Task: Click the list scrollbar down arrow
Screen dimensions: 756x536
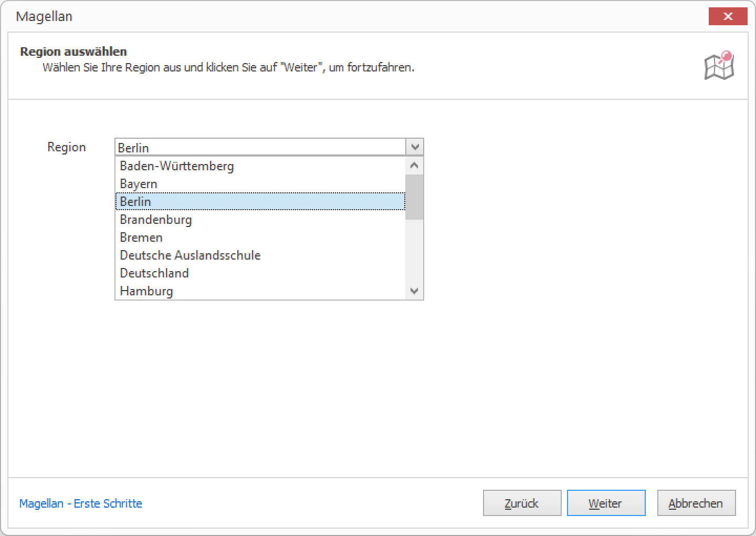Action: (x=414, y=291)
